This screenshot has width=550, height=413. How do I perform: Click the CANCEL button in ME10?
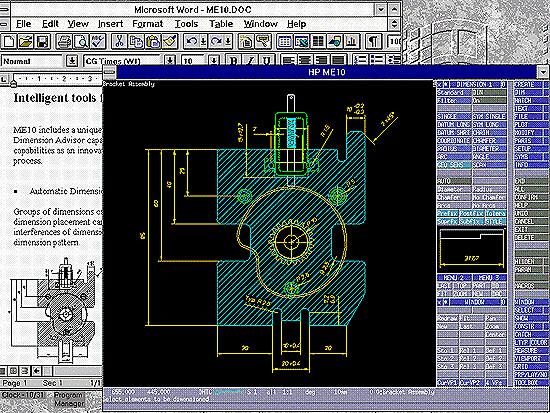(x=528, y=221)
